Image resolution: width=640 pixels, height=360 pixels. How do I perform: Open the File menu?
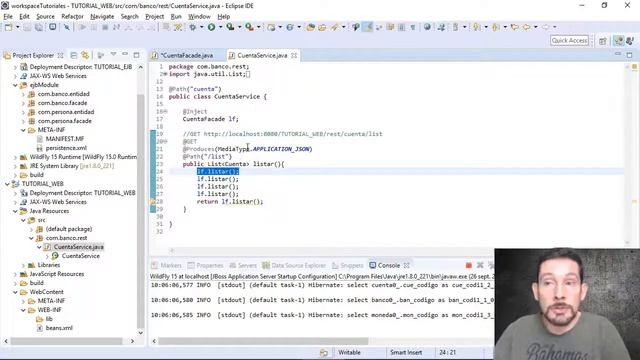(8, 16)
